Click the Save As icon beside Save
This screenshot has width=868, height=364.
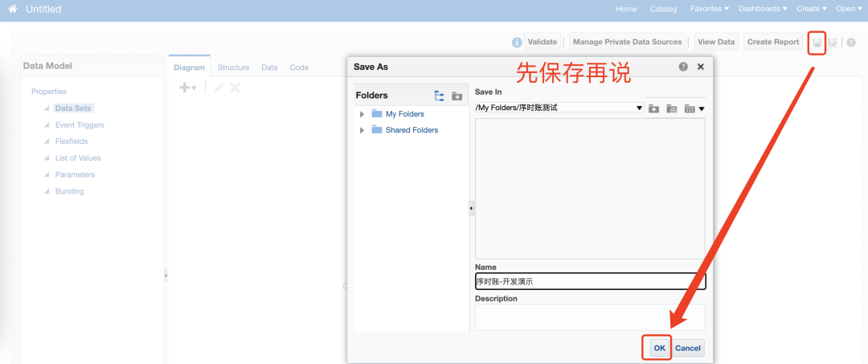point(833,42)
